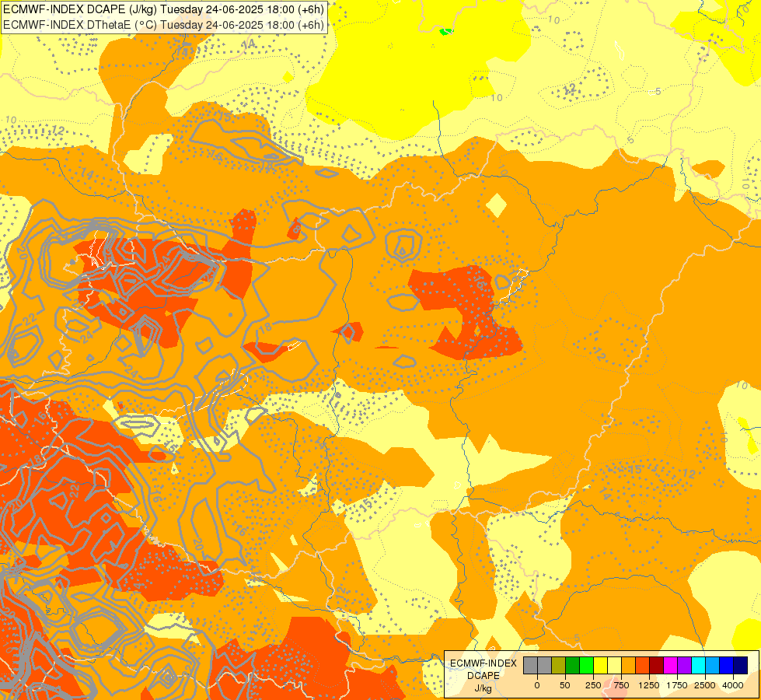Click the olive swatch in the DCAPE legend
This screenshot has height=700, width=761.
tap(559, 665)
